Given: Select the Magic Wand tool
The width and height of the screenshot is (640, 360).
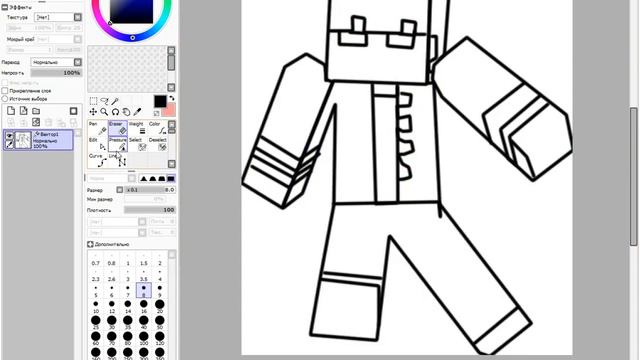Looking at the screenshot, I should tap(115, 101).
